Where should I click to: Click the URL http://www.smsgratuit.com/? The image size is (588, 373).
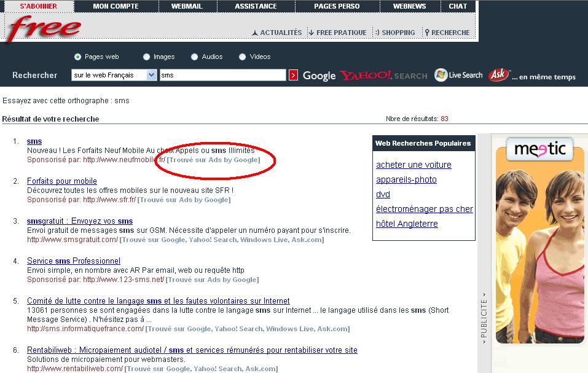click(x=73, y=240)
